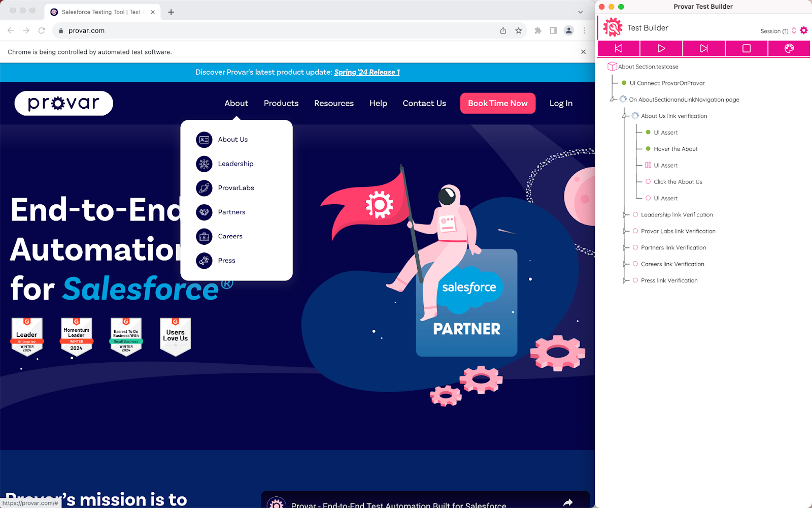Open the Session (1) selector
The image size is (812, 508).
pos(778,31)
